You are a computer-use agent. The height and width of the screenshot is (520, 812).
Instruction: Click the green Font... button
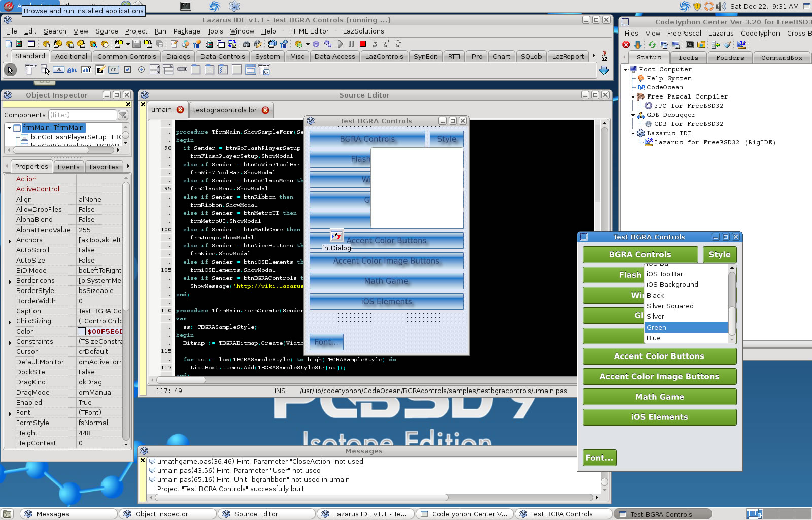point(599,458)
